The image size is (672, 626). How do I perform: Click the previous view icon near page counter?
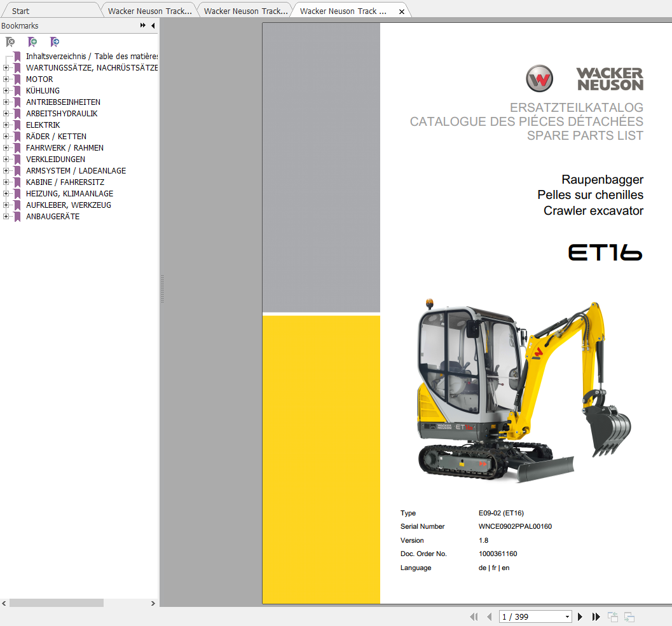click(613, 616)
